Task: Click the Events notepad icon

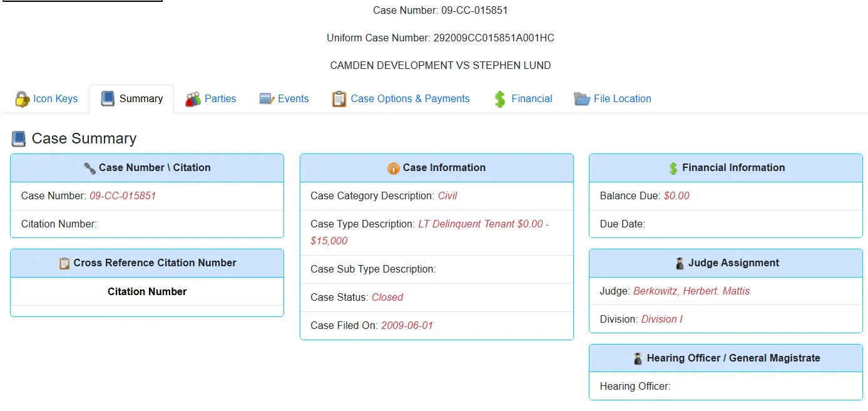Action: coord(267,99)
